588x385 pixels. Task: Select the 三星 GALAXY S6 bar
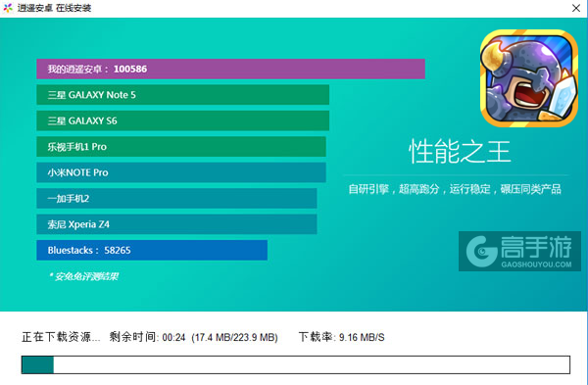tap(183, 120)
